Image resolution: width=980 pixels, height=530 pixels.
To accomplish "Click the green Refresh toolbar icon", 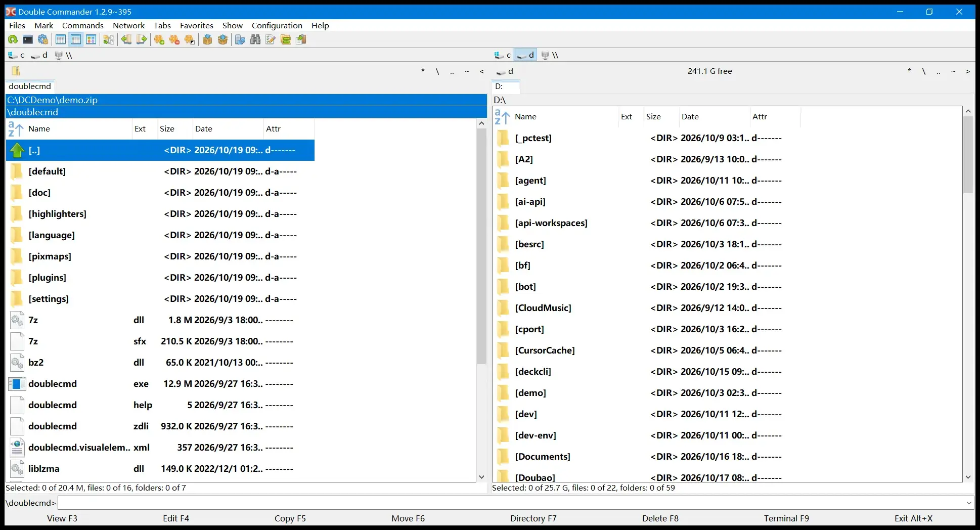I will pyautogui.click(x=13, y=39).
